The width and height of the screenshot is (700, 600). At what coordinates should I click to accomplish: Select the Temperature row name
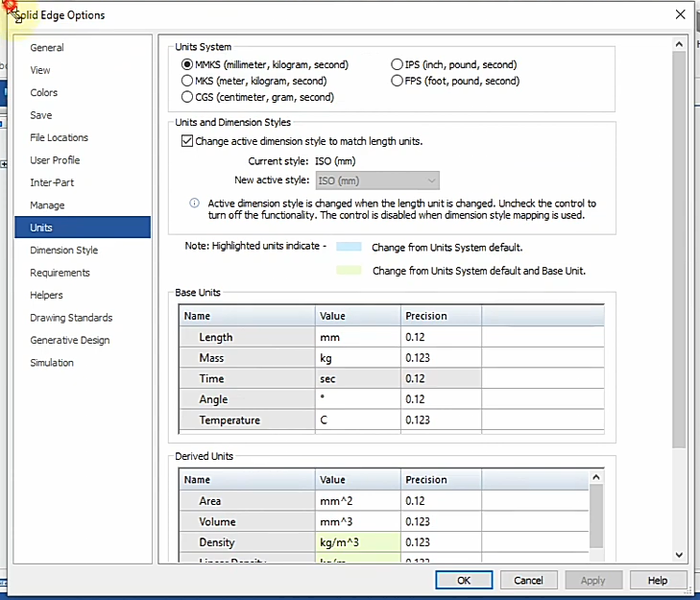247,420
